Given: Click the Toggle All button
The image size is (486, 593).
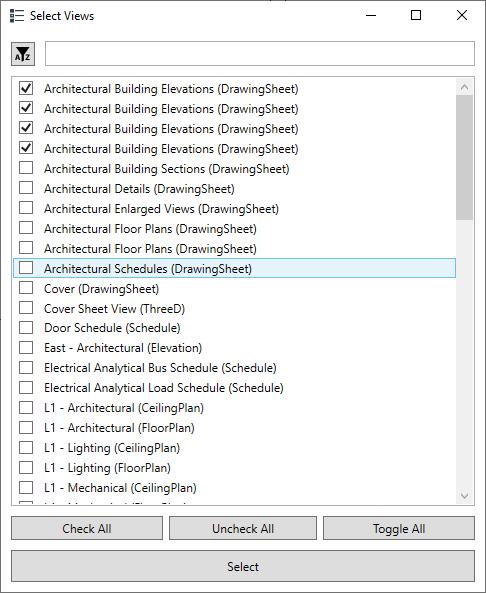Looking at the screenshot, I should (399, 528).
